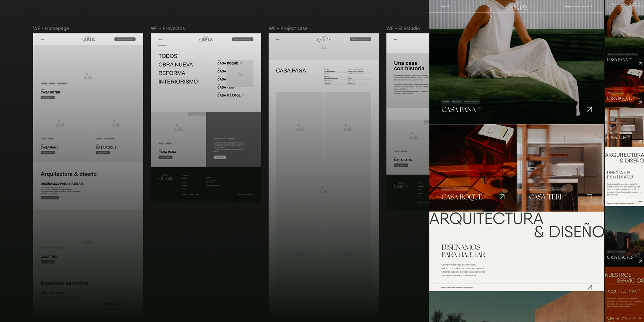
Task: Click 'Nuestros servicios' heading in Homepage wireframe
Action: pyautogui.click(x=65, y=283)
